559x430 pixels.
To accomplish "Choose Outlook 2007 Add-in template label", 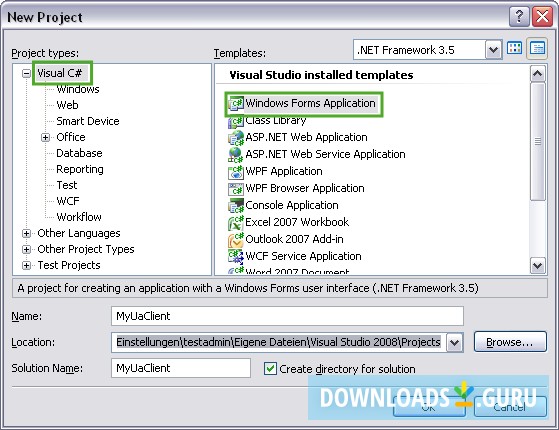I will (x=294, y=239).
